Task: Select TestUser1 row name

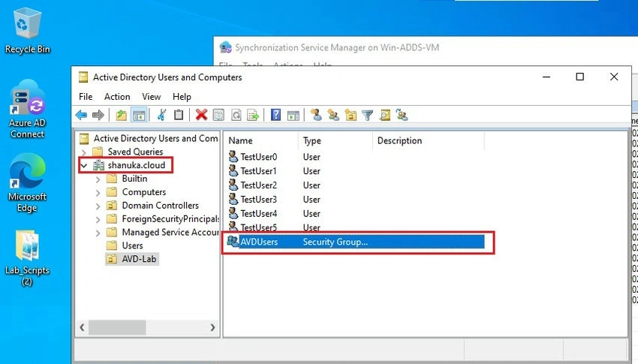Action: (258, 171)
